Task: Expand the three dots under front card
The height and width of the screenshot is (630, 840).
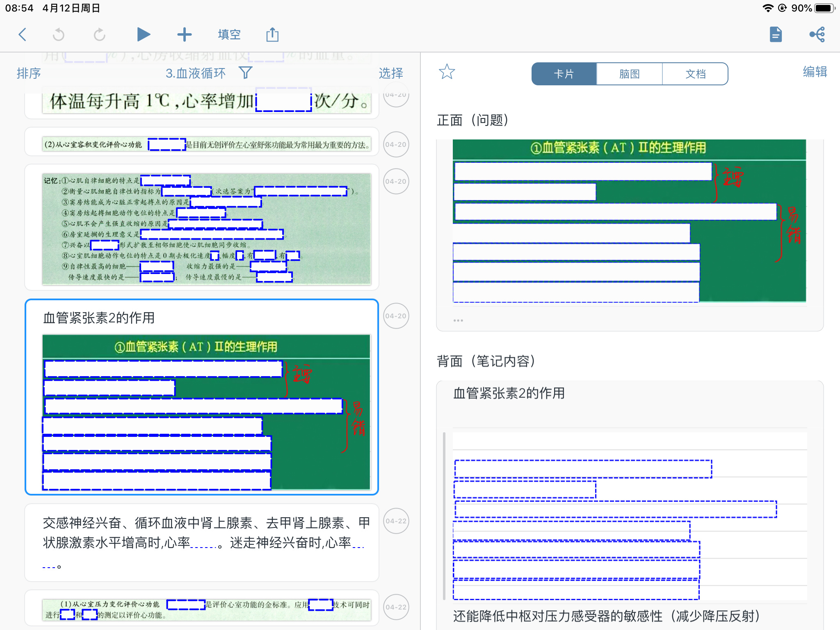Action: [458, 320]
